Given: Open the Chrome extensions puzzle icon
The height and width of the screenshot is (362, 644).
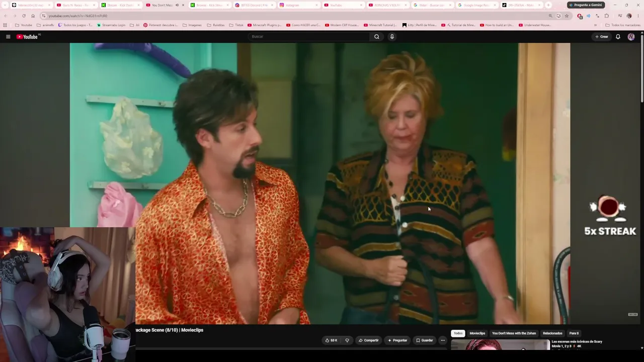Looking at the screenshot, I should coord(606,16).
